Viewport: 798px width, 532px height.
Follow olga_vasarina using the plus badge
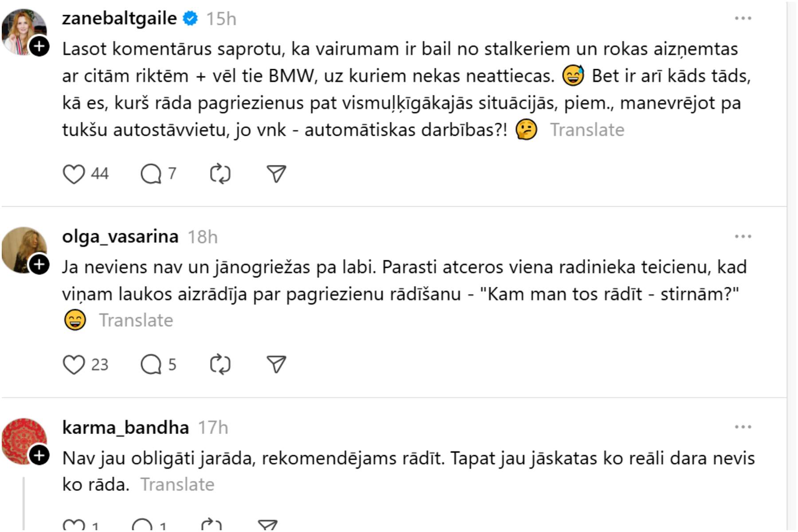point(39,265)
